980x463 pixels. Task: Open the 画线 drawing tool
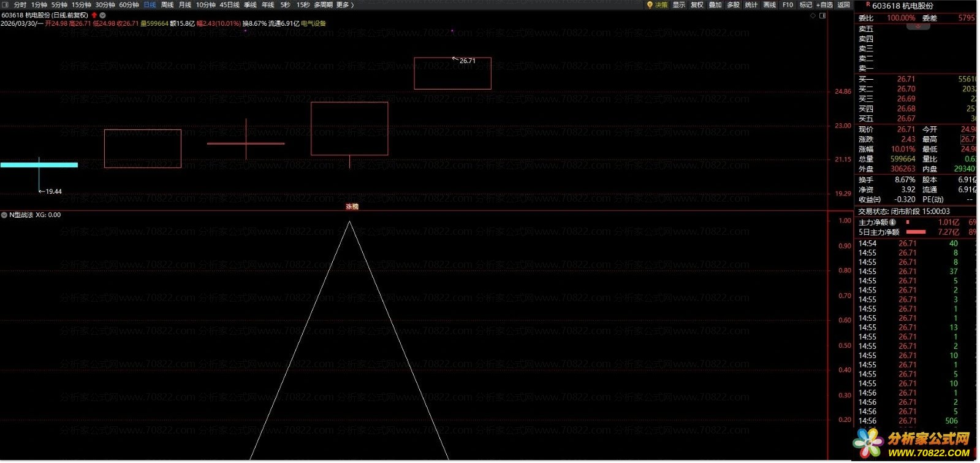[770, 5]
